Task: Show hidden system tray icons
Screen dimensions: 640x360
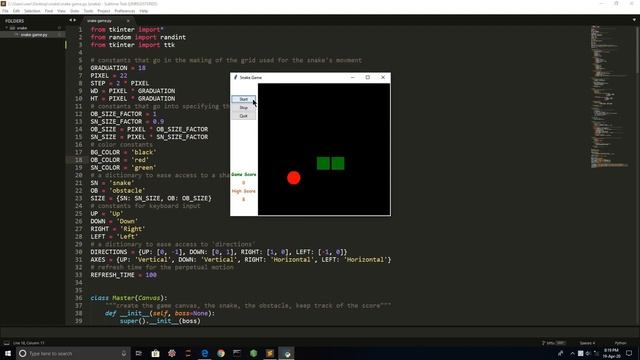Action: pos(572,353)
